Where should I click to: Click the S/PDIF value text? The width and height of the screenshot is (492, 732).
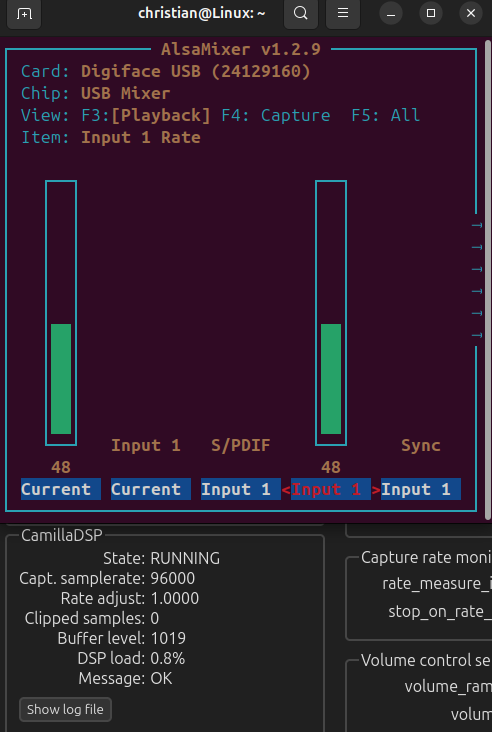tap(241, 445)
